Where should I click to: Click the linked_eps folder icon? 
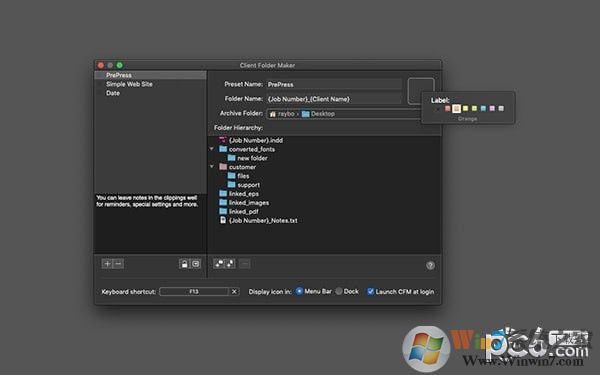pyautogui.click(x=223, y=193)
